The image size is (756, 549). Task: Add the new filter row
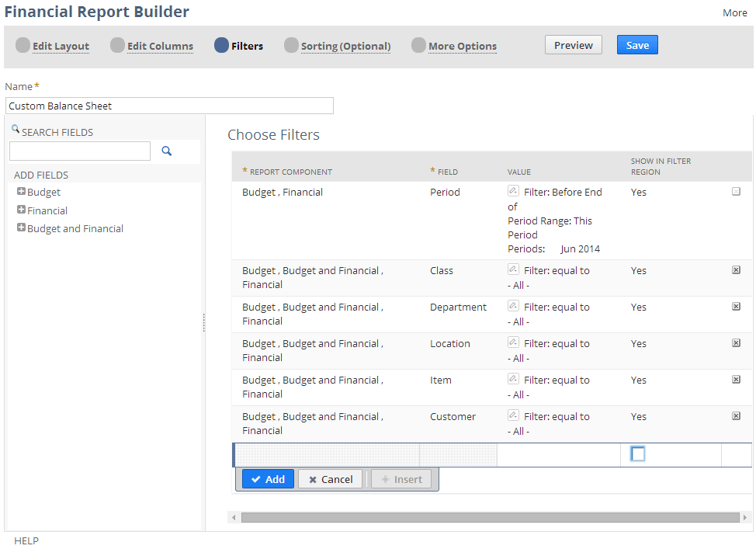coord(267,478)
